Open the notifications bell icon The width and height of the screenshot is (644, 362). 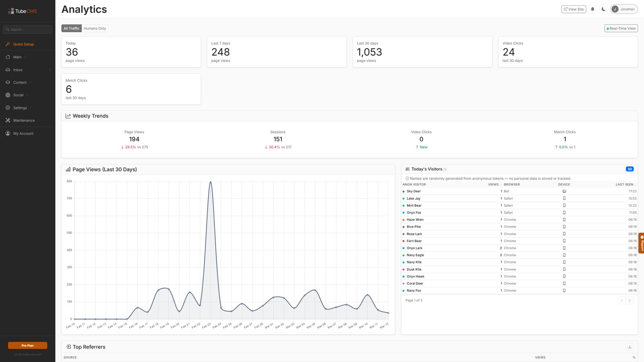592,9
